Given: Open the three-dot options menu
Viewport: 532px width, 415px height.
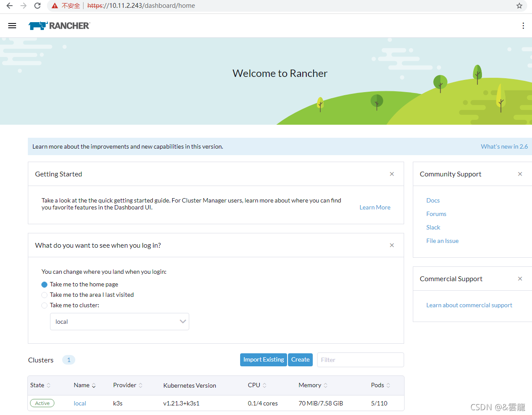Looking at the screenshot, I should pos(523,26).
